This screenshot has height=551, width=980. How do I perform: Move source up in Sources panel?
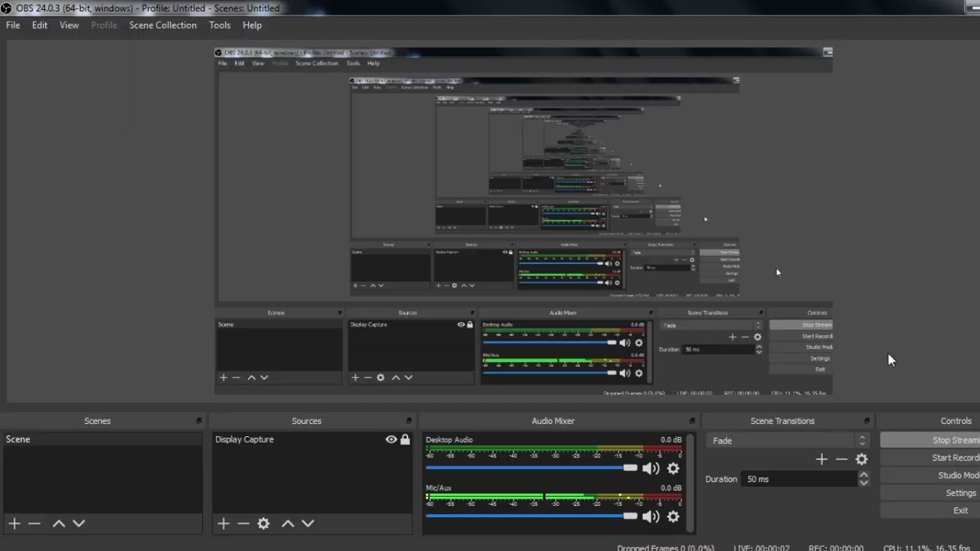point(288,523)
